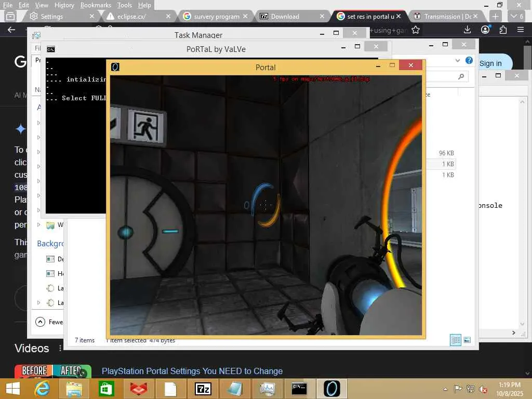Open the History menu in Firefox
532x399 pixels.
[x=64, y=5]
